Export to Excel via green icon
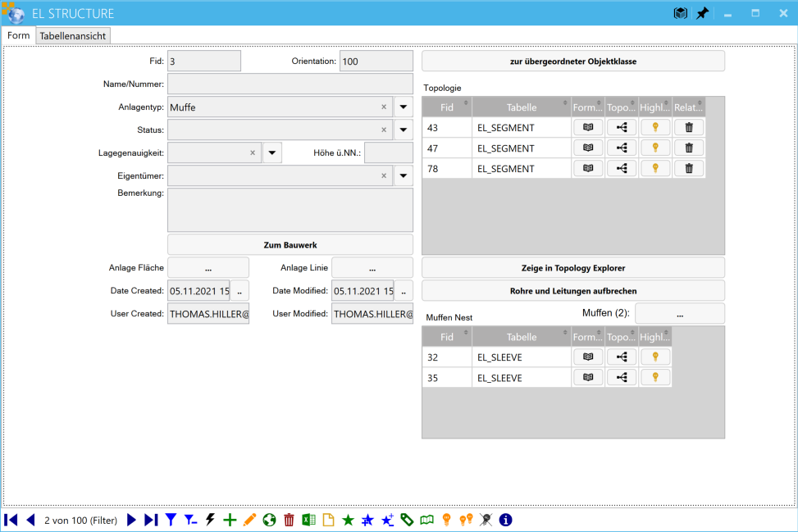 pyautogui.click(x=308, y=520)
